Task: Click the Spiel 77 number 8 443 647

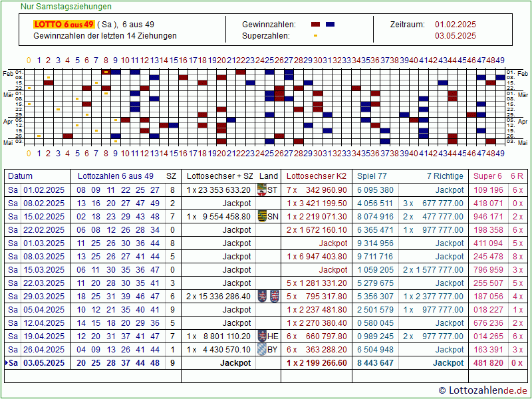Action: coord(375,362)
